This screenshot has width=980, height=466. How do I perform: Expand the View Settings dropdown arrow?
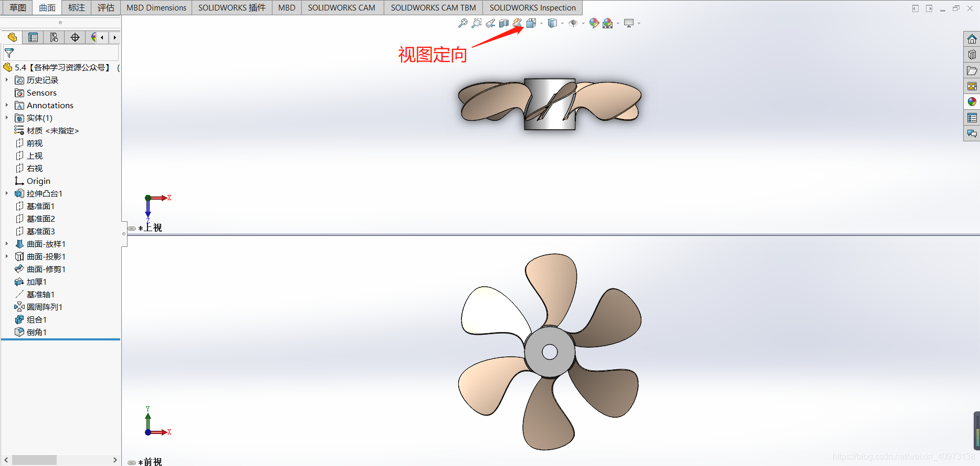coord(639,23)
